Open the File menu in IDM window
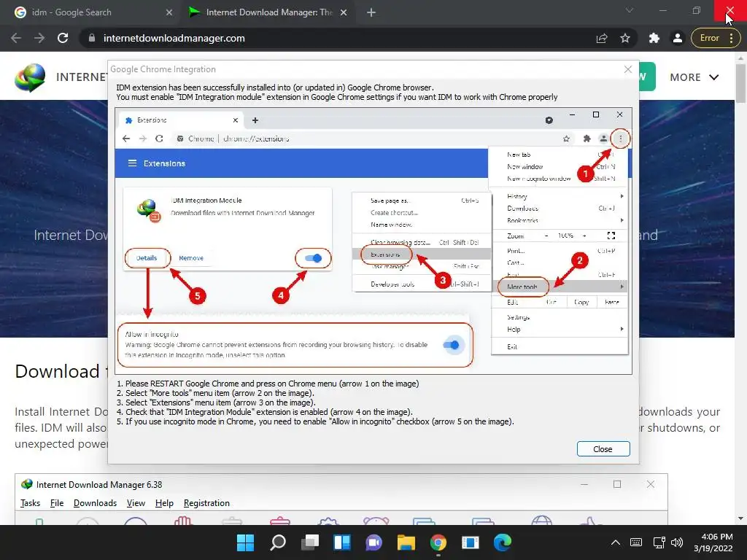This screenshot has width=747, height=560. (57, 503)
